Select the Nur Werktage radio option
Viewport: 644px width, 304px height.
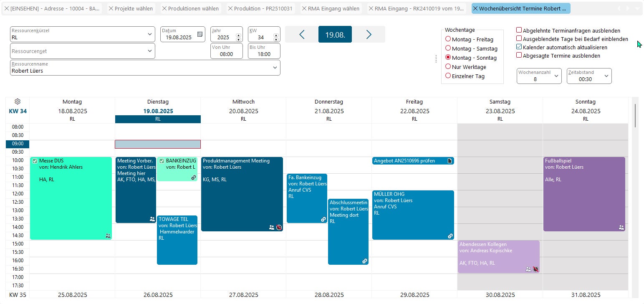pos(448,66)
